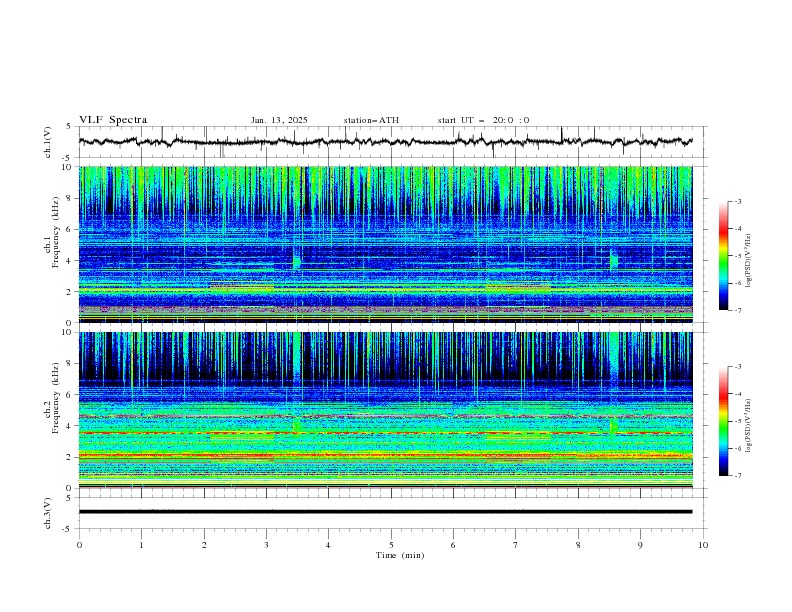Click the "station=ATH" header label
The height and width of the screenshot is (612, 792).
[371, 120]
